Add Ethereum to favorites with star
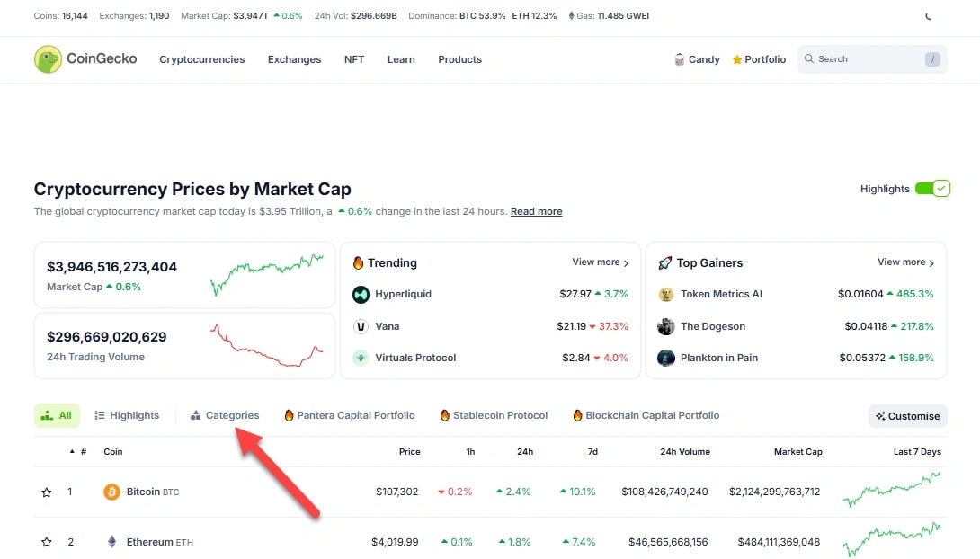The height and width of the screenshot is (559, 980). (x=46, y=542)
